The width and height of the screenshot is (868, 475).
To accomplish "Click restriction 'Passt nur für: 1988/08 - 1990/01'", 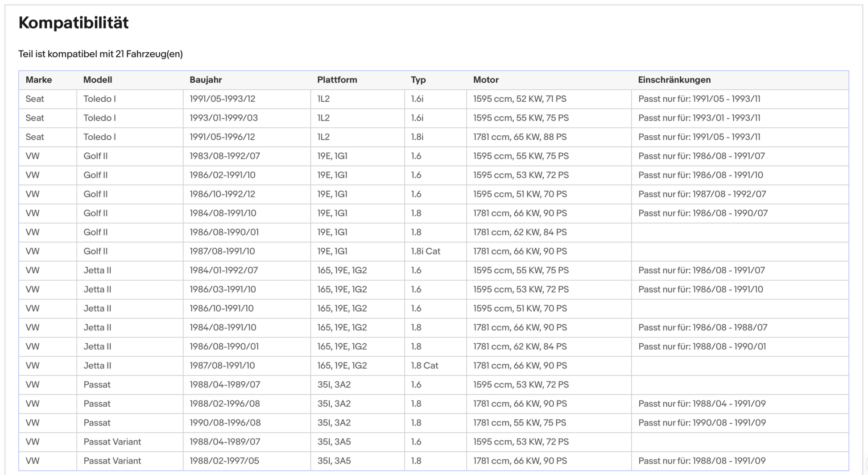I will [x=702, y=346].
